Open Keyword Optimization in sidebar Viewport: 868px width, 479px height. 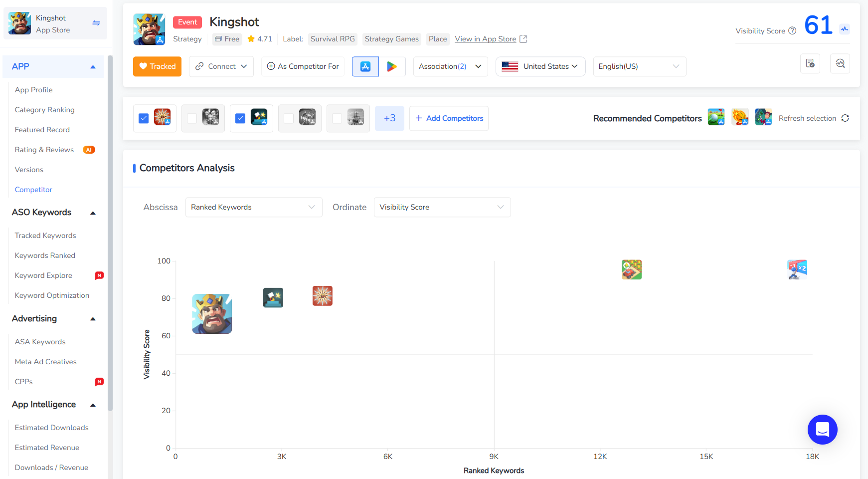point(52,295)
